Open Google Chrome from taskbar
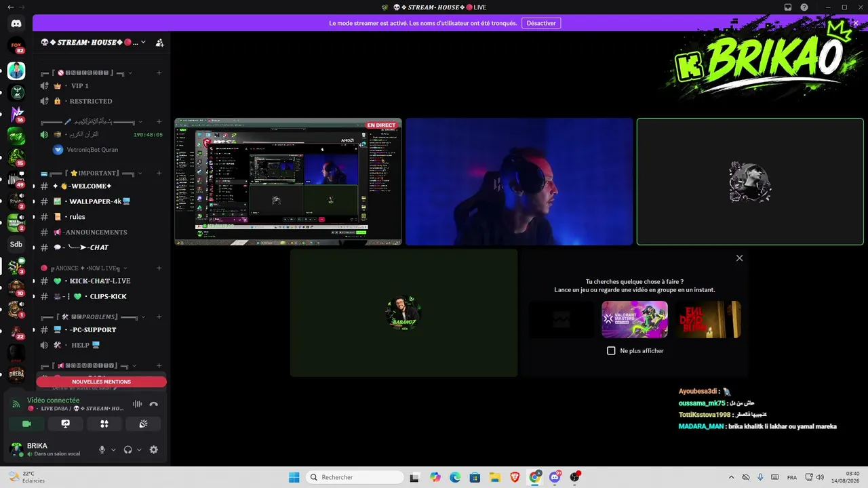 point(535,477)
